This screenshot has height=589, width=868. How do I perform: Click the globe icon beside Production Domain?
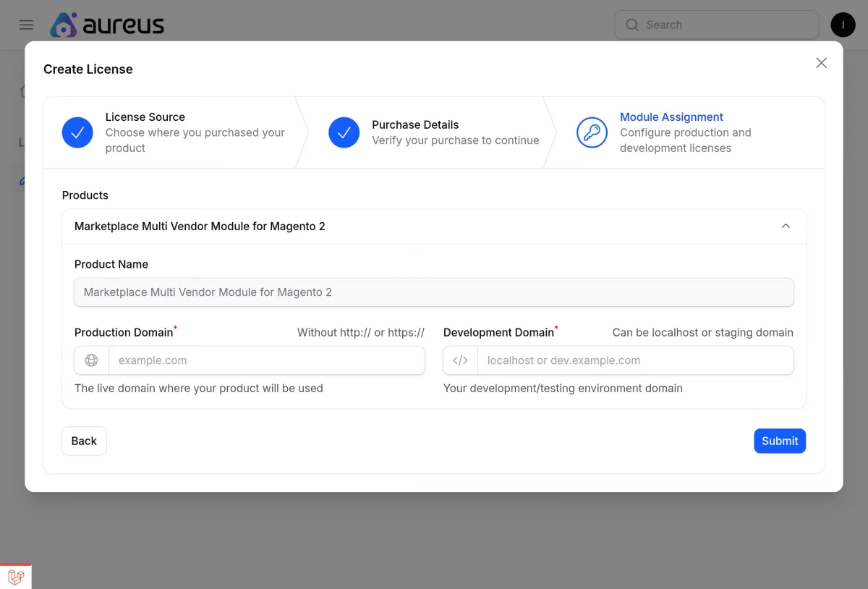click(91, 360)
